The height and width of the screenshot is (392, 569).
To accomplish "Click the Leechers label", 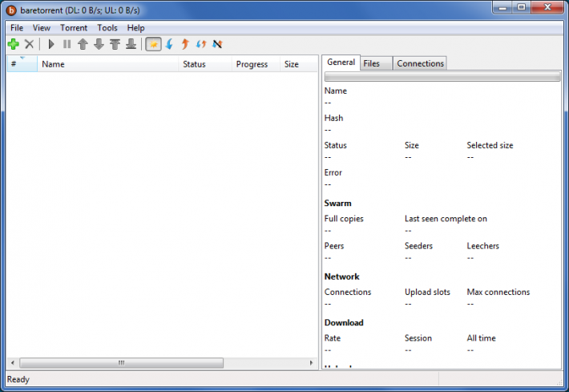I will click(482, 246).
